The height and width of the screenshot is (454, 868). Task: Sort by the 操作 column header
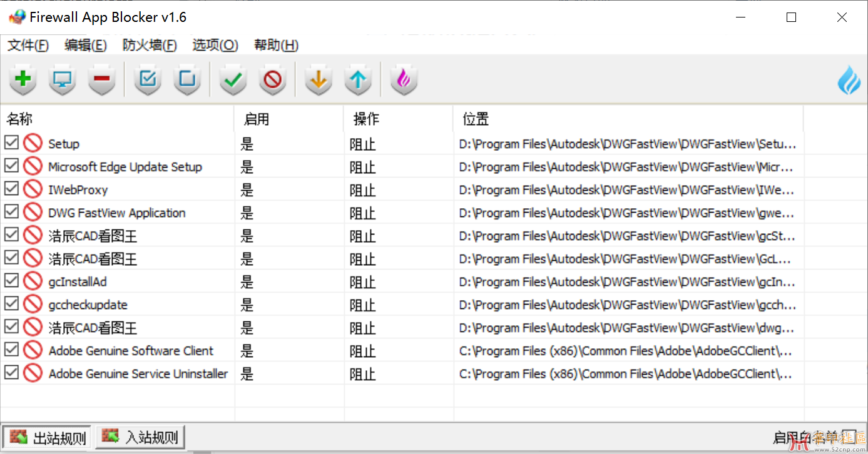pos(399,118)
